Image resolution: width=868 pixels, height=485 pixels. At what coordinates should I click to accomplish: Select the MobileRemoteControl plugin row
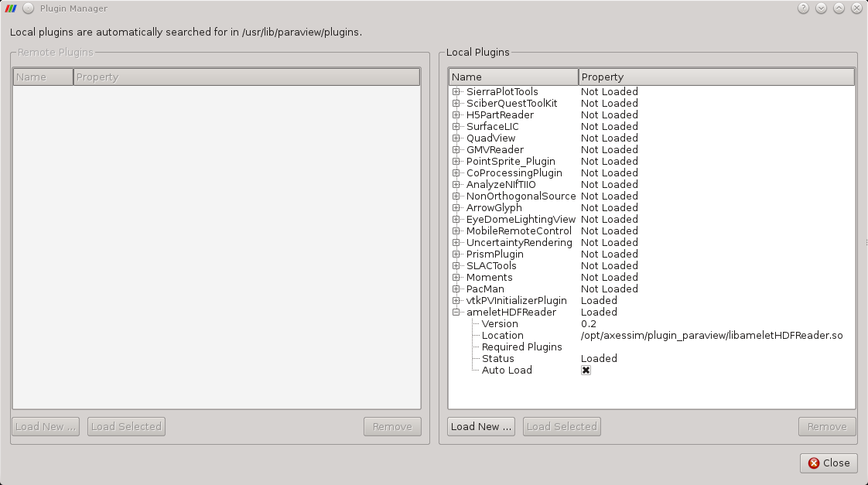tap(651, 231)
